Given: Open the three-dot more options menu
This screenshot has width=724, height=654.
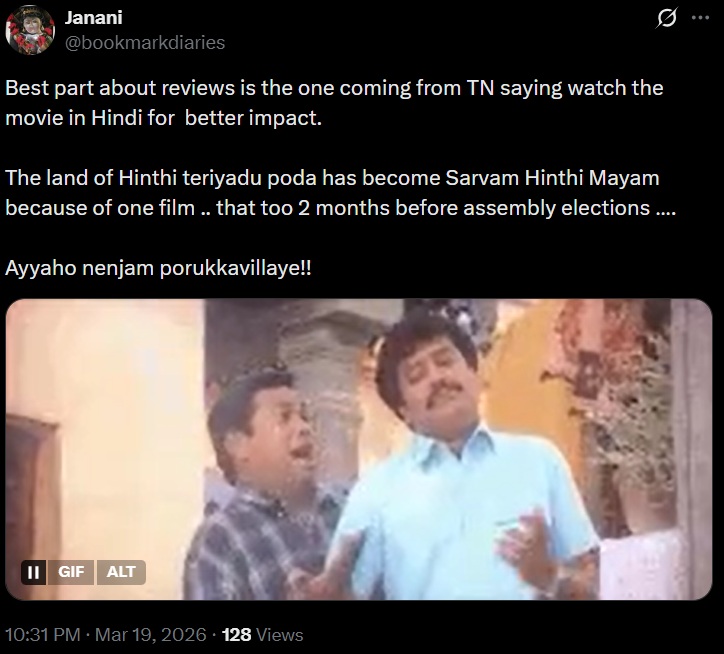Looking at the screenshot, I should click(700, 18).
